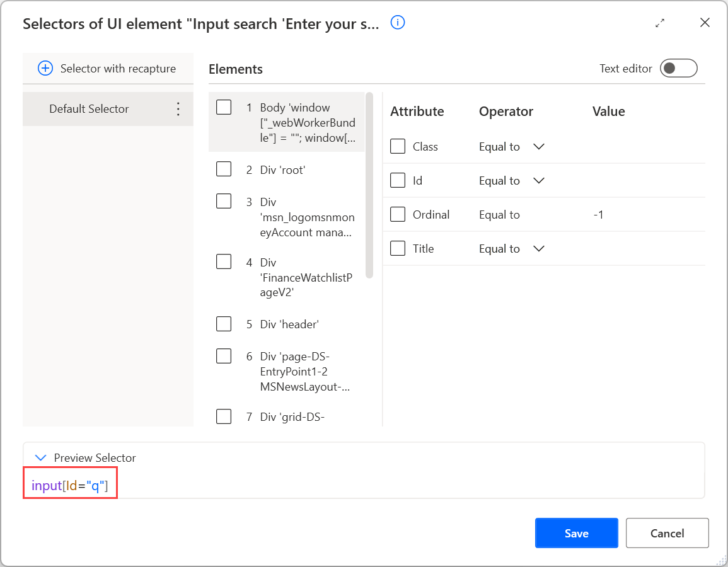Tick the Ordinal attribute checkbox

(x=398, y=214)
